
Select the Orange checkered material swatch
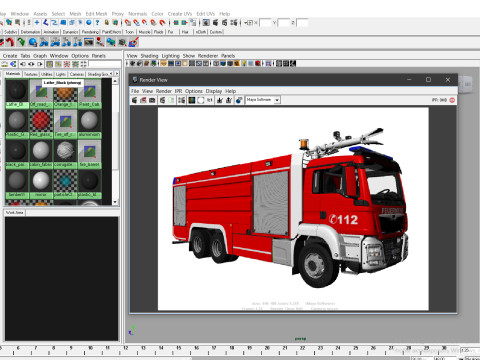tap(65, 94)
